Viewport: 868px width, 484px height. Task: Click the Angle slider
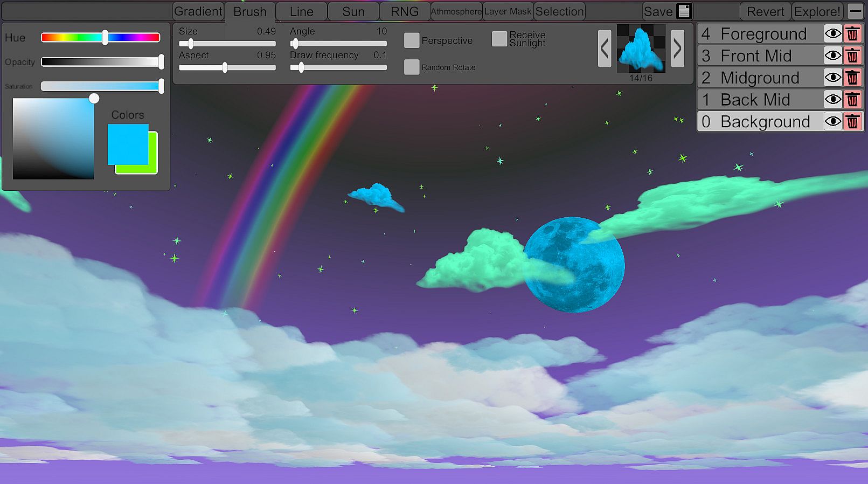tap(338, 44)
